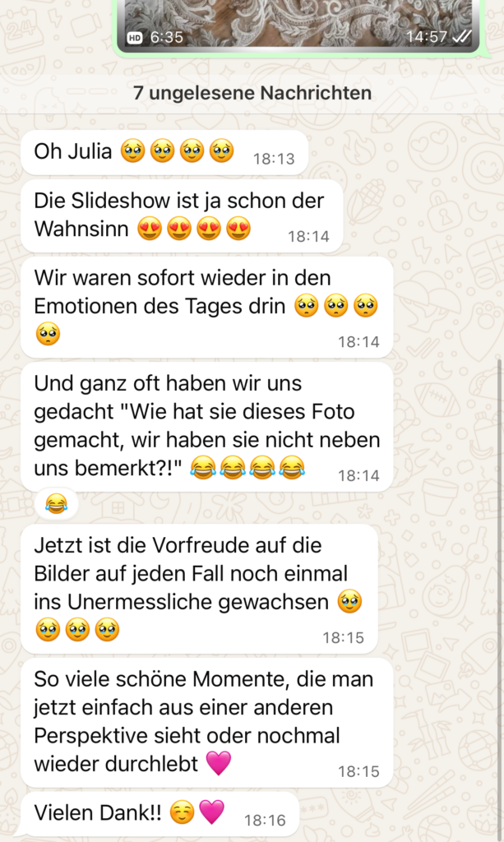Tap the laughing emoji reaction badge
The image size is (504, 842).
[57, 504]
